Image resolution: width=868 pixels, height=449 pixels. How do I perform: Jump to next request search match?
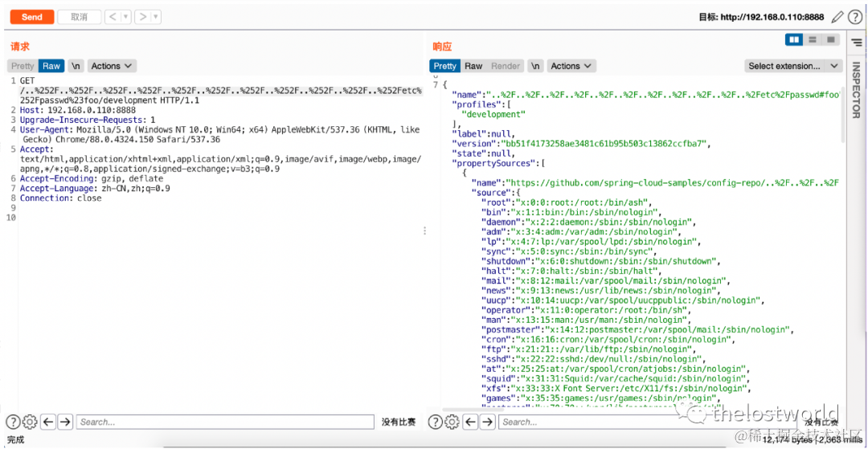(x=65, y=422)
